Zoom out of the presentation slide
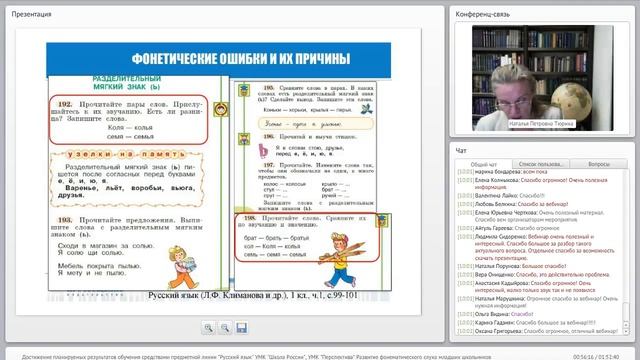The height and width of the screenshot is (360, 640). pos(225,327)
